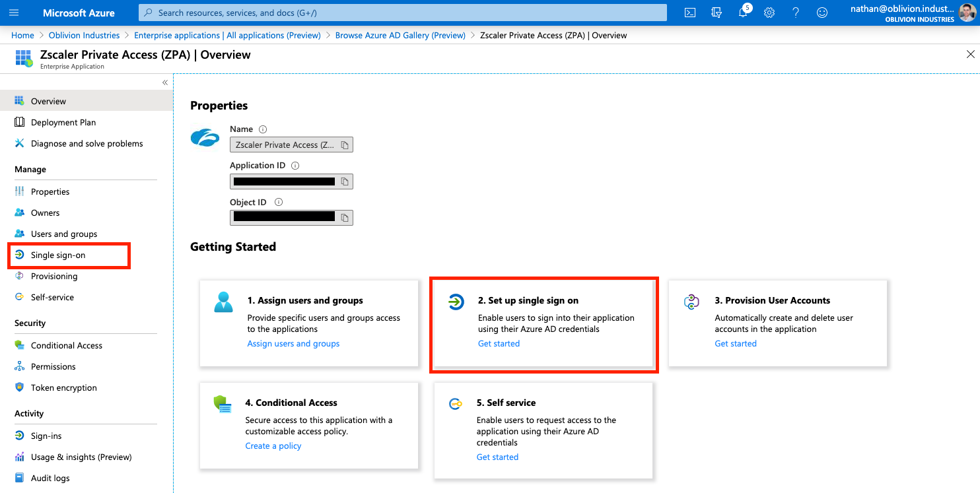Image resolution: width=980 pixels, height=493 pixels.
Task: Open the feedback smiley icon
Action: pos(822,13)
